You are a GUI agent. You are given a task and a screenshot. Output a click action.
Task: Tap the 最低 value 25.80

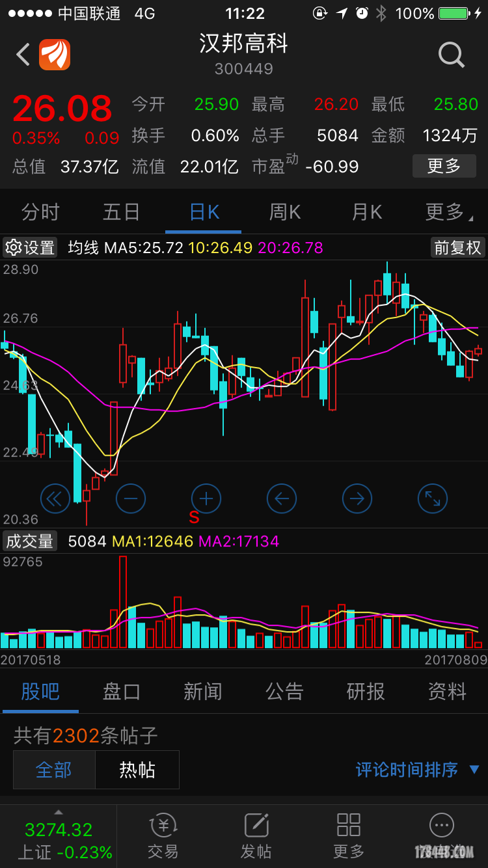[456, 104]
